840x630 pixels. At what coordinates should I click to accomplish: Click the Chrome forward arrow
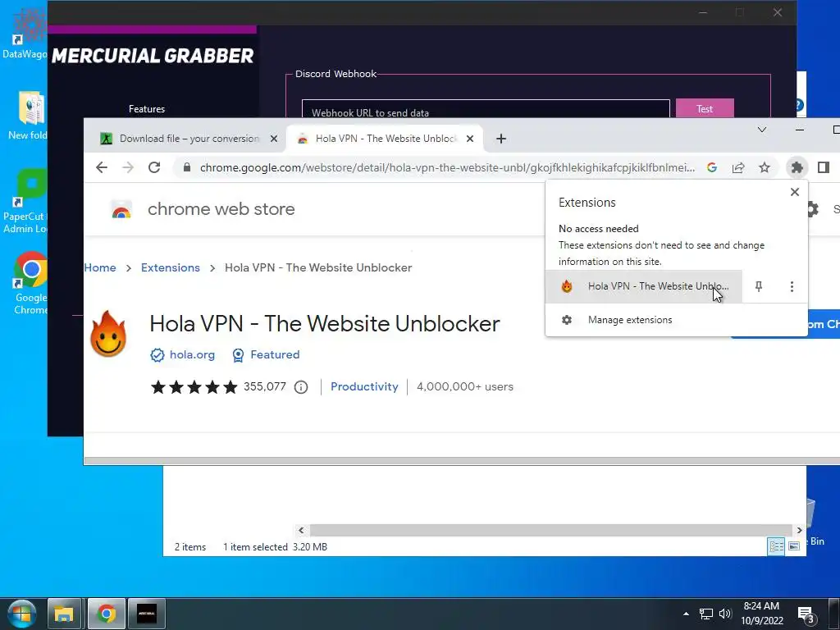click(x=127, y=167)
